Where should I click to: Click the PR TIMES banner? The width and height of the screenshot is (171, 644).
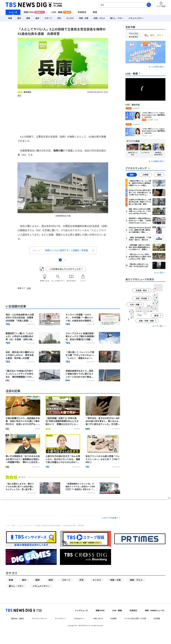(x=140, y=538)
